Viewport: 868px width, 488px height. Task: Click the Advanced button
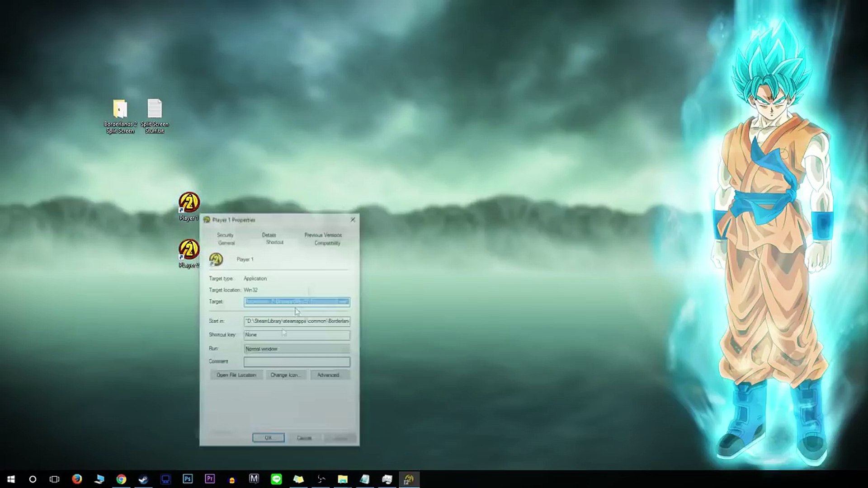[x=328, y=375]
